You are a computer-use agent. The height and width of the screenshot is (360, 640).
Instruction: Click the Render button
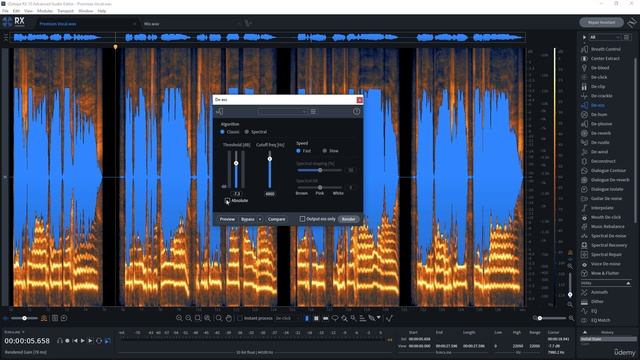click(348, 219)
